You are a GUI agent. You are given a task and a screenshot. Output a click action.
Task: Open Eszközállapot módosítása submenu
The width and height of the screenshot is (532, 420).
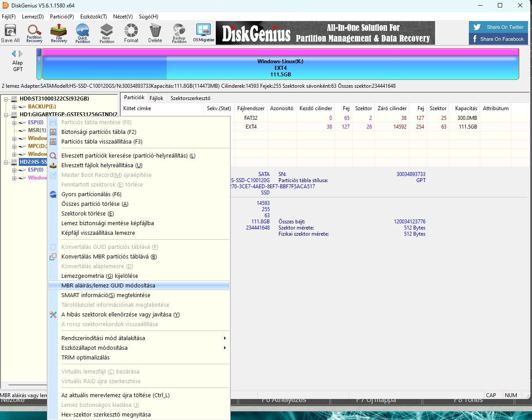tap(139, 348)
